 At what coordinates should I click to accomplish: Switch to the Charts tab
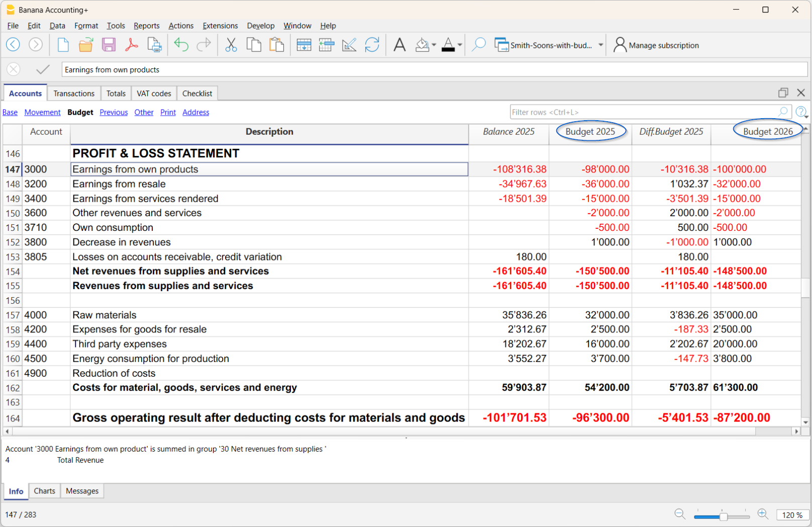click(x=45, y=491)
